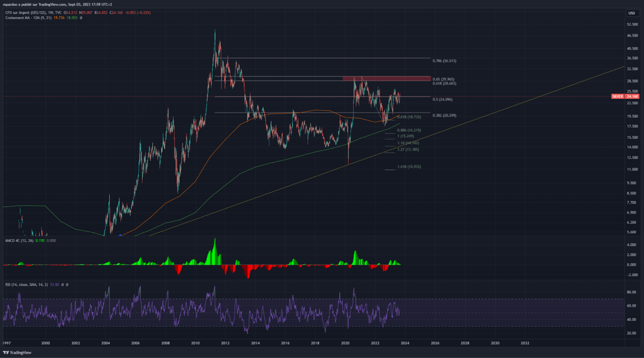Click the 0.618 (28.603) Fibonacci label

pyautogui.click(x=444, y=83)
